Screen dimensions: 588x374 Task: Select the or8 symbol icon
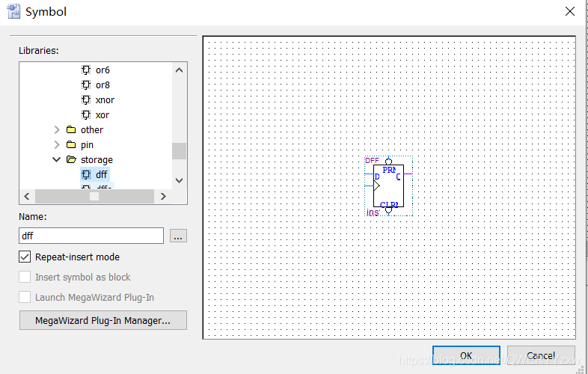[86, 85]
